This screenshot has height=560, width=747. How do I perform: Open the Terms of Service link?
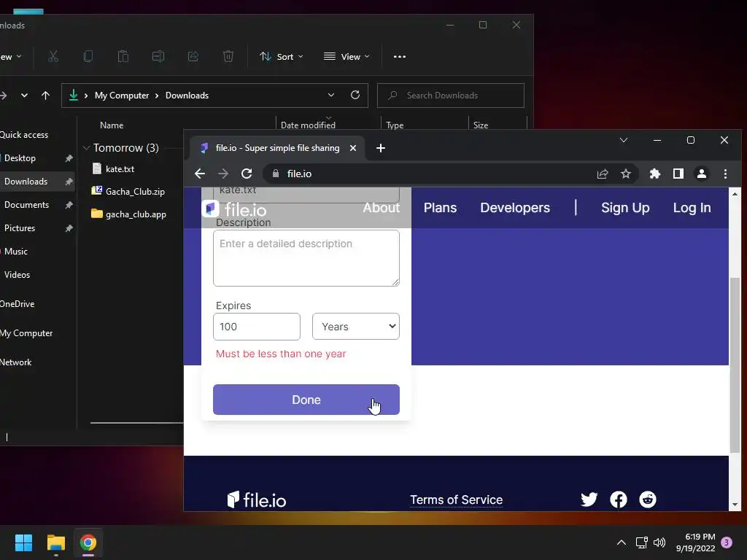coord(456,499)
